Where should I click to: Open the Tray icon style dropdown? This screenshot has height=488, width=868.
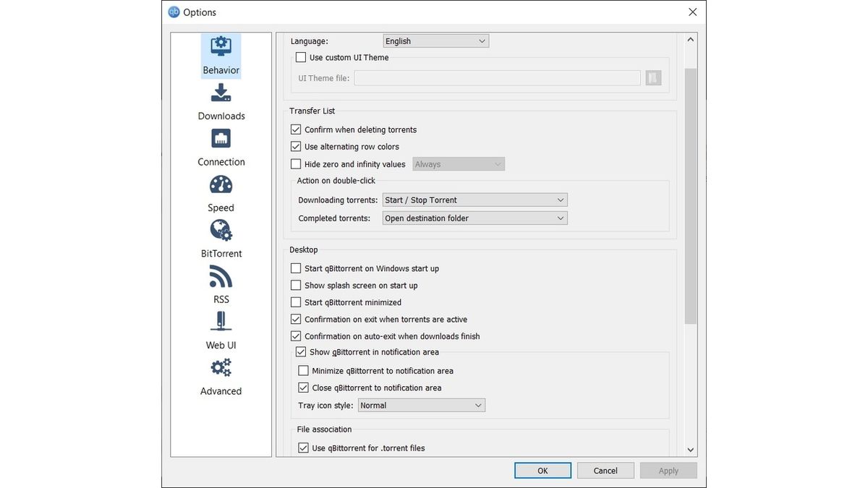(422, 405)
